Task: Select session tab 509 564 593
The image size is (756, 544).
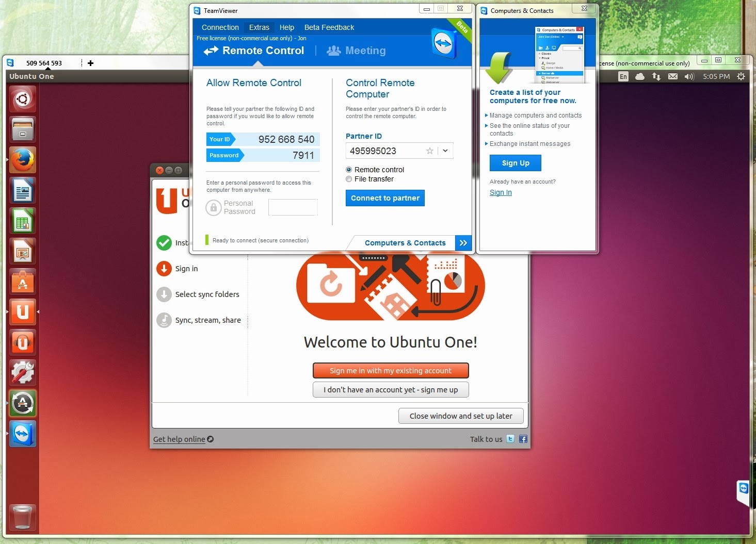Action: 44,63
